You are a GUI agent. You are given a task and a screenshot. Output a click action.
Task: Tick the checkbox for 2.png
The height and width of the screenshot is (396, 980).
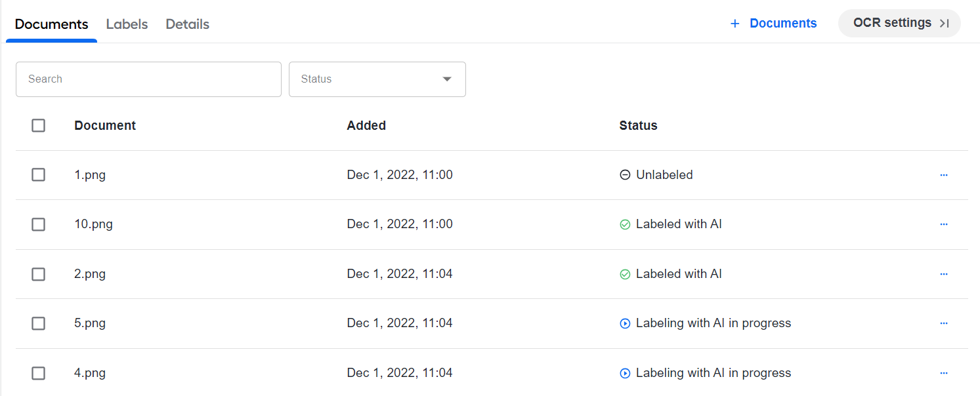pos(39,274)
